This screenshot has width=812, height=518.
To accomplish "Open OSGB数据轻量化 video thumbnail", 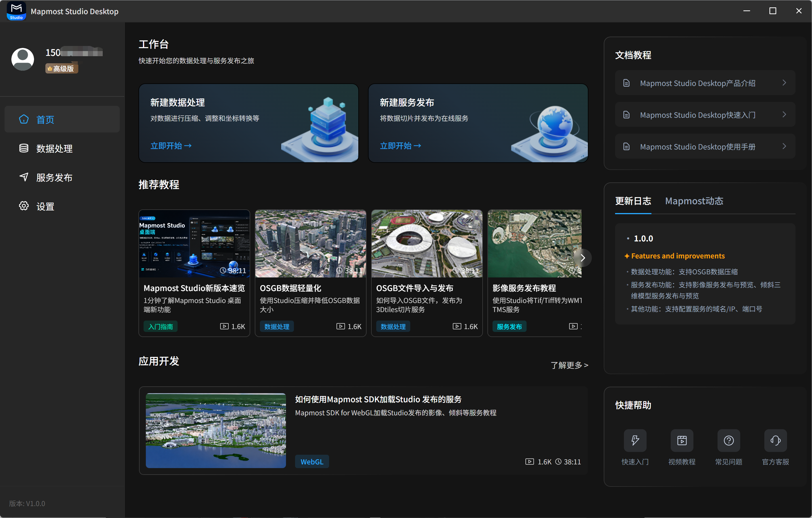I will pos(311,243).
